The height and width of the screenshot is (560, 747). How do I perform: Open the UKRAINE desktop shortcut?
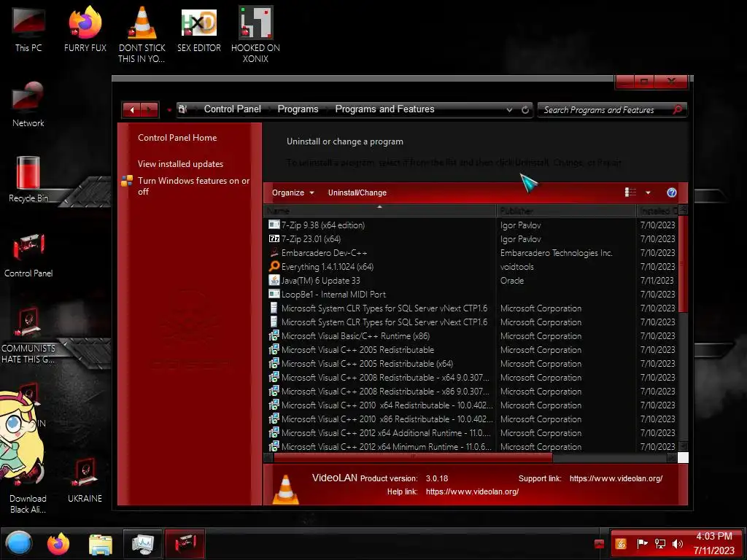(x=85, y=480)
